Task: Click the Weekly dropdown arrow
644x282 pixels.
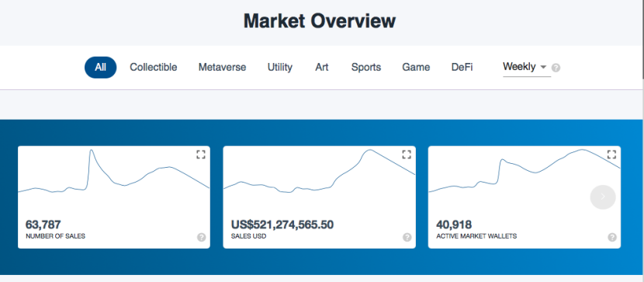Action: point(543,67)
